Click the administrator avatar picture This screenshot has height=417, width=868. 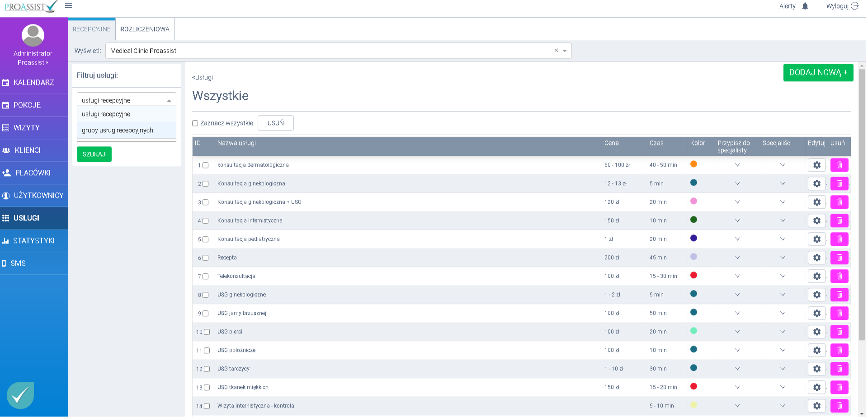(x=33, y=35)
